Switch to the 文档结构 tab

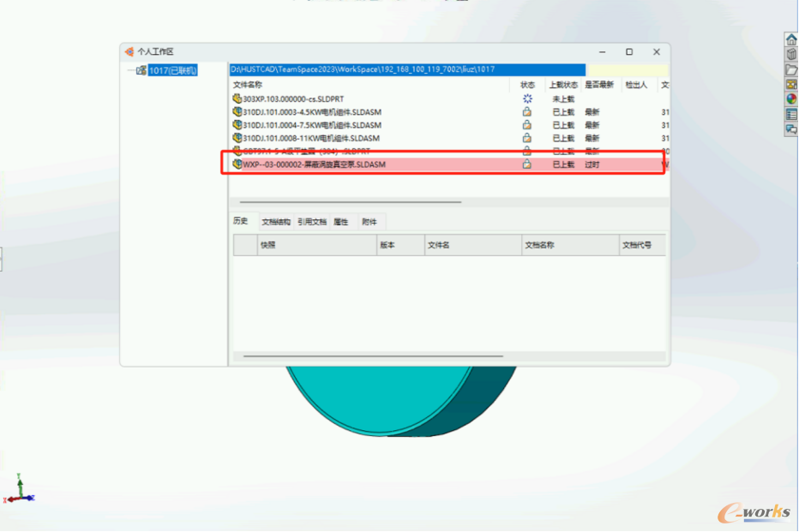point(276,222)
